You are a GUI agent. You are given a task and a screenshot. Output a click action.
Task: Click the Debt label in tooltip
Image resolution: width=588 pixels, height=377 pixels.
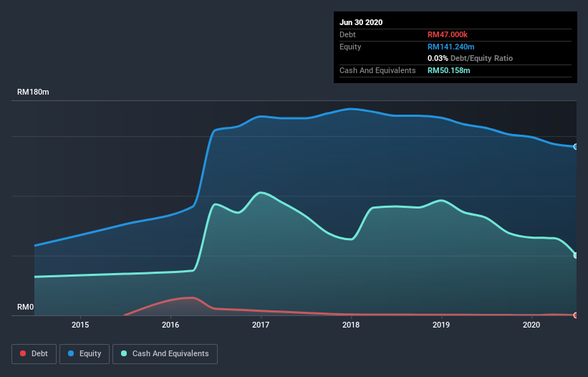pyautogui.click(x=347, y=34)
